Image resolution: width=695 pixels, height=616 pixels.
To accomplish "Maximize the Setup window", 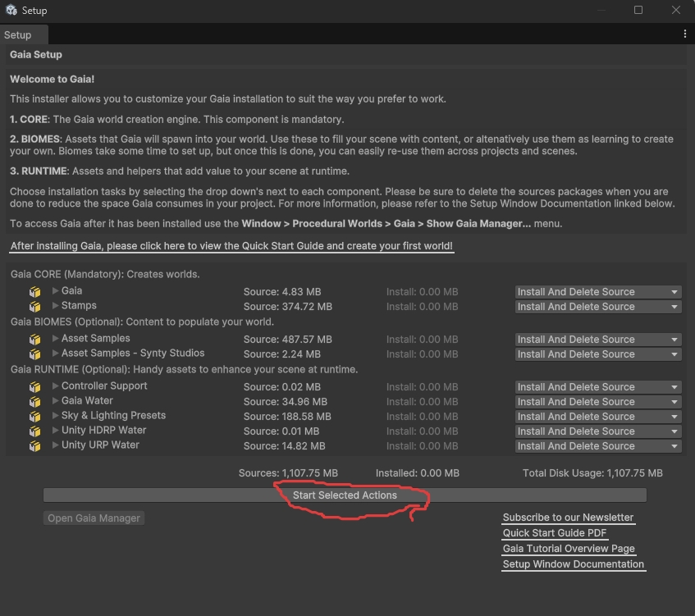I will click(x=638, y=10).
